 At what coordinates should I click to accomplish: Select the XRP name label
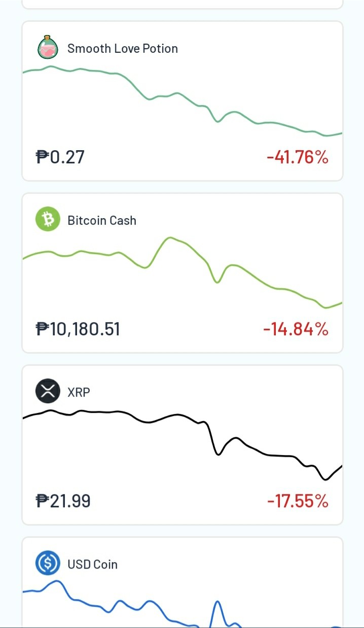(x=79, y=392)
